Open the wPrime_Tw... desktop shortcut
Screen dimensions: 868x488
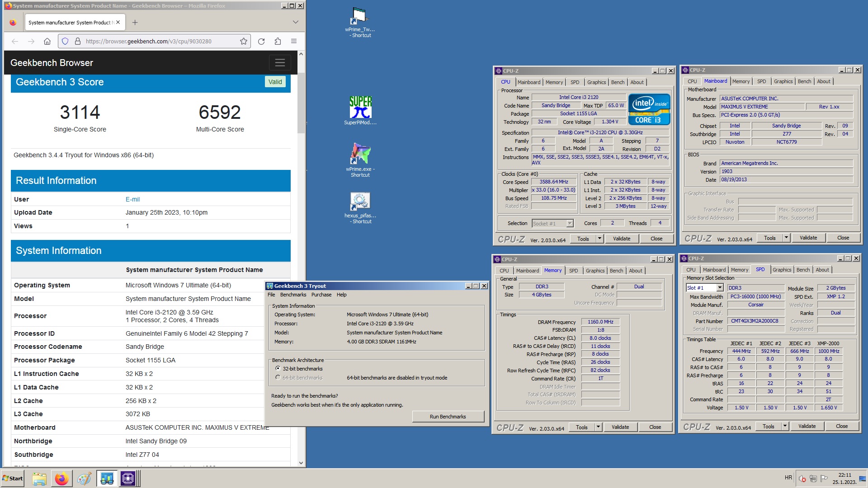(360, 22)
